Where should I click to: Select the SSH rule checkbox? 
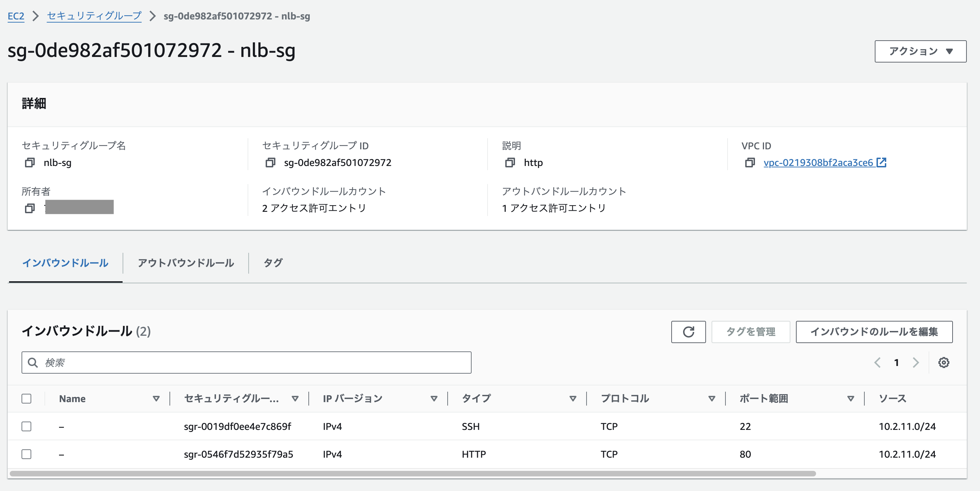26,426
